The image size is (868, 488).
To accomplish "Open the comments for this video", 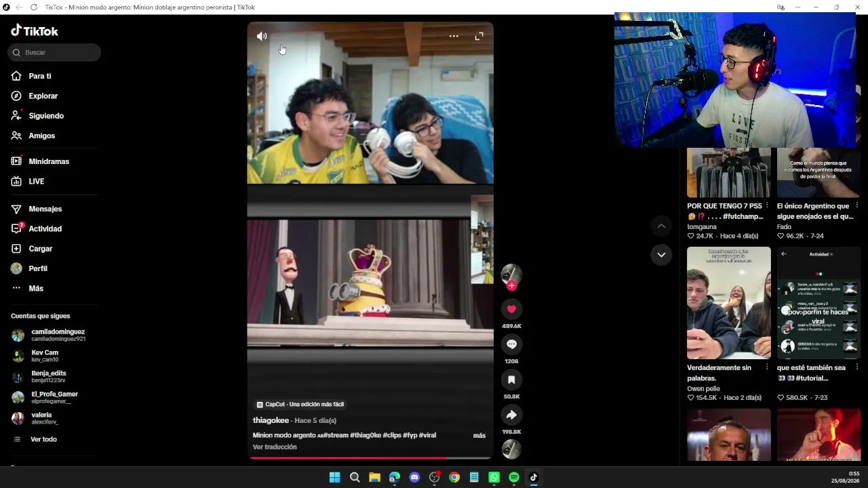I will 511,344.
